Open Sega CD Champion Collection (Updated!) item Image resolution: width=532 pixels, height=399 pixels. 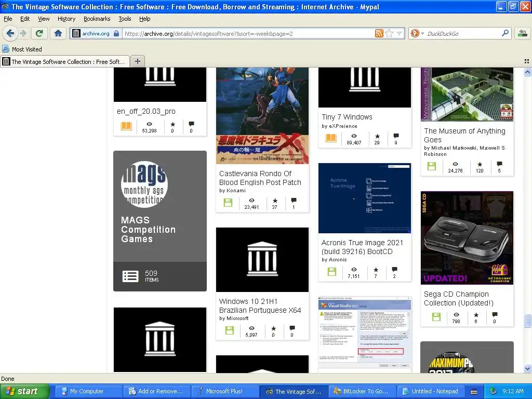[458, 299]
